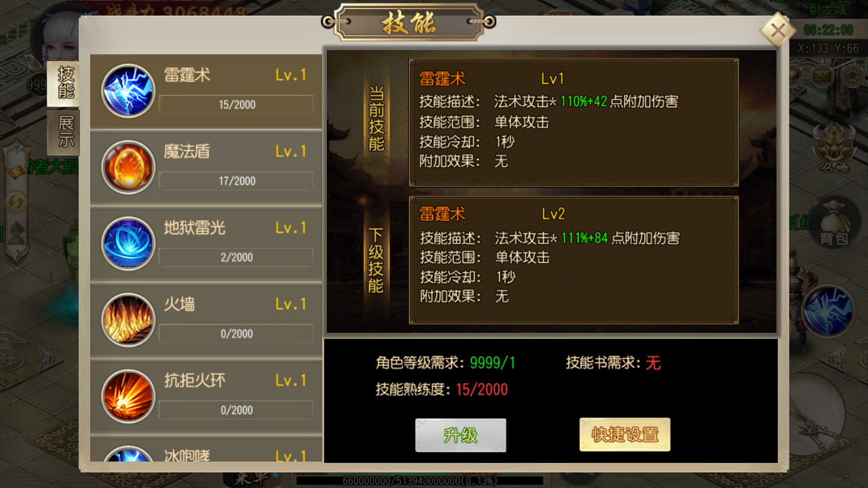Select the 抗拒火环 skill icon
The width and height of the screenshot is (868, 488).
128,397
